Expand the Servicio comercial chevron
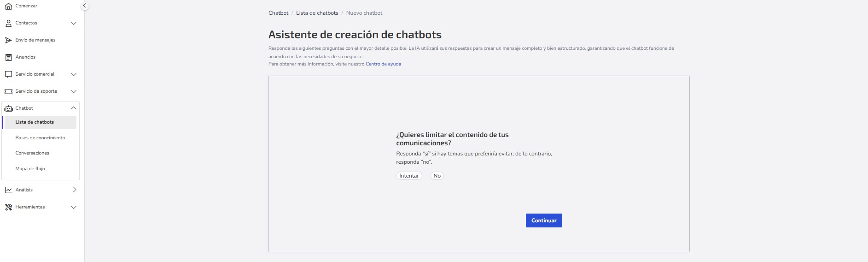The width and height of the screenshot is (868, 262). (x=73, y=74)
